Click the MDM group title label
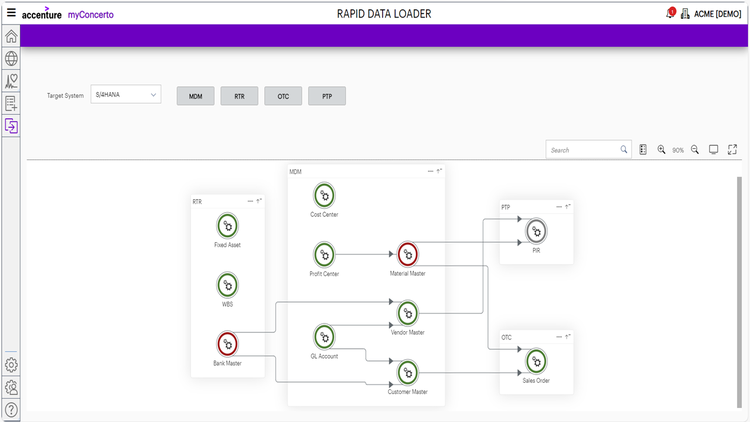This screenshot has width=750, height=422. (x=296, y=171)
